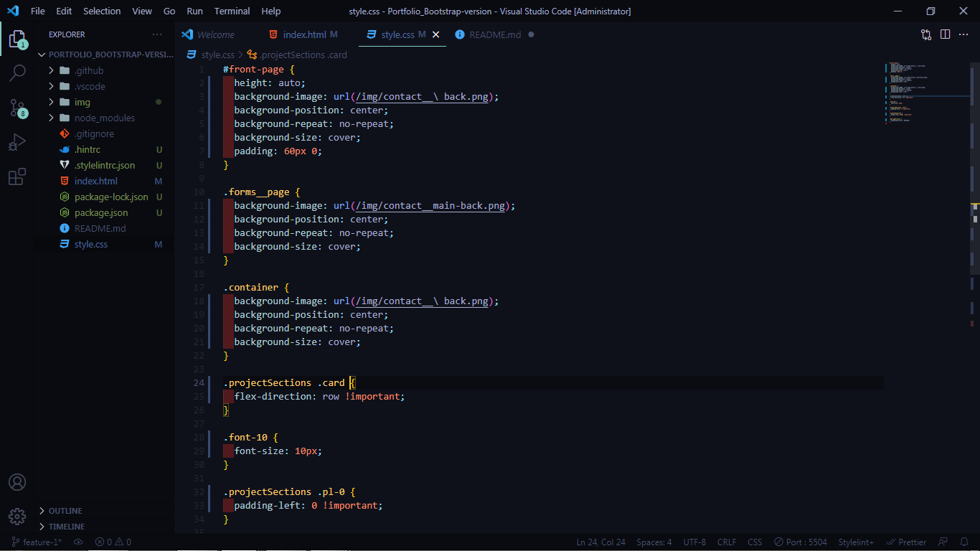Open .gitignore file in explorer
Viewport: 980px width, 551px height.
pyautogui.click(x=105, y=133)
